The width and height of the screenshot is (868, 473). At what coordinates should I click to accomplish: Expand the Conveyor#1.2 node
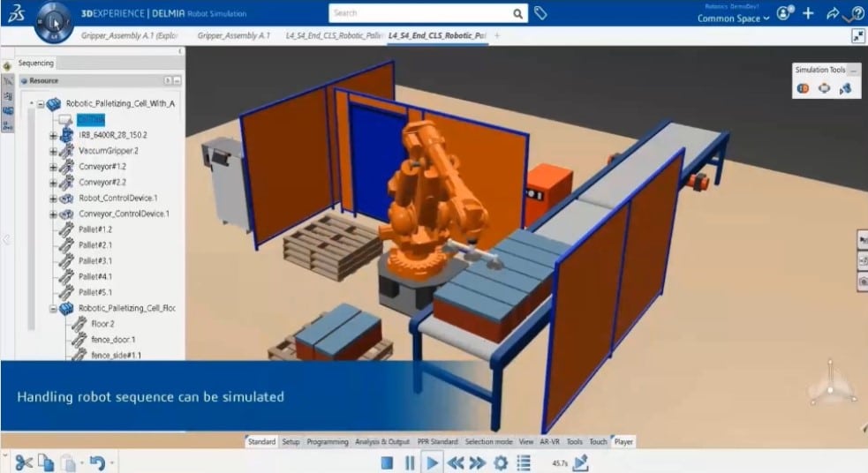tap(53, 167)
